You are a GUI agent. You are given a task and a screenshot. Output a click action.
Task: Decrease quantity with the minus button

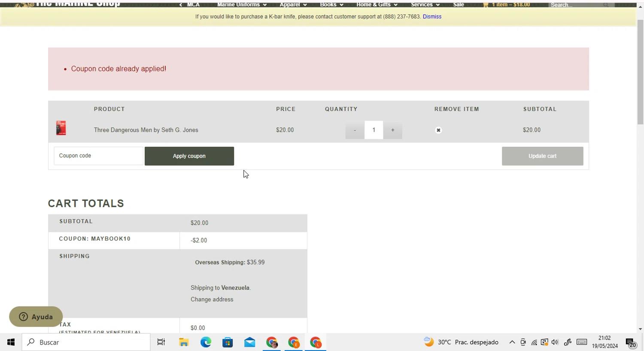pos(355,130)
